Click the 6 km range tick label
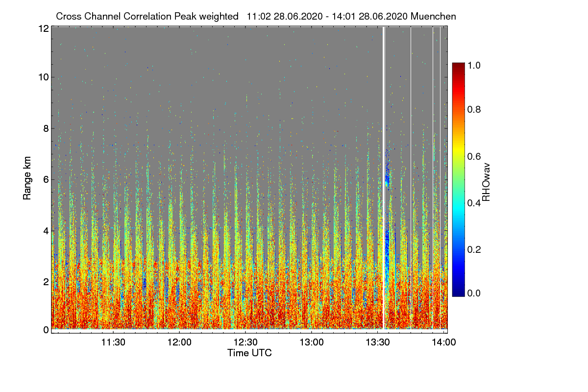Screen dimensions: 588x392 46,179
